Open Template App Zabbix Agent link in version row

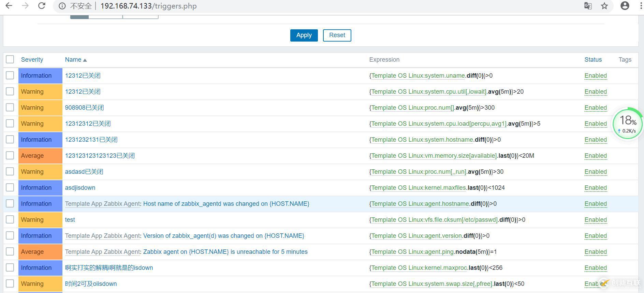click(x=102, y=236)
